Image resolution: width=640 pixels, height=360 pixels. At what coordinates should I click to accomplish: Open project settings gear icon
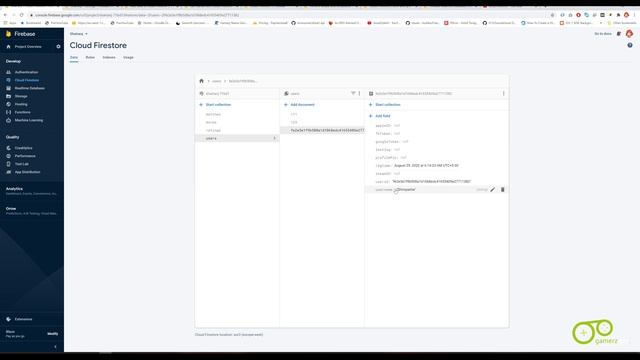pyautogui.click(x=58, y=47)
